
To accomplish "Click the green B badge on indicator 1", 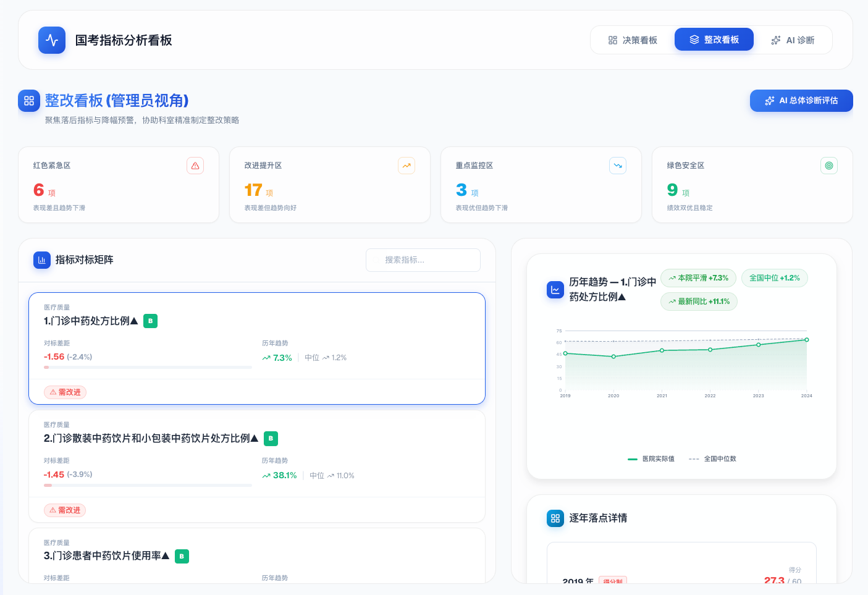I will tap(150, 321).
